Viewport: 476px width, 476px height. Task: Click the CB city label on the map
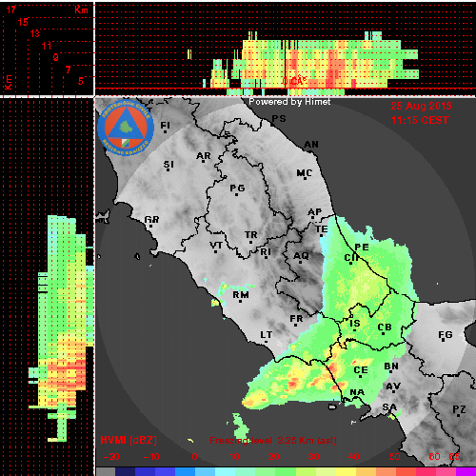coord(385,327)
